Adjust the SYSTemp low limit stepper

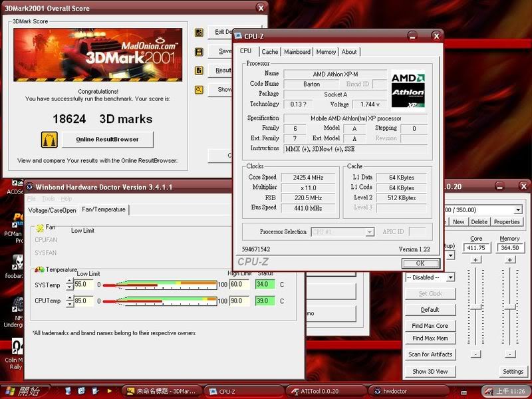click(70, 285)
